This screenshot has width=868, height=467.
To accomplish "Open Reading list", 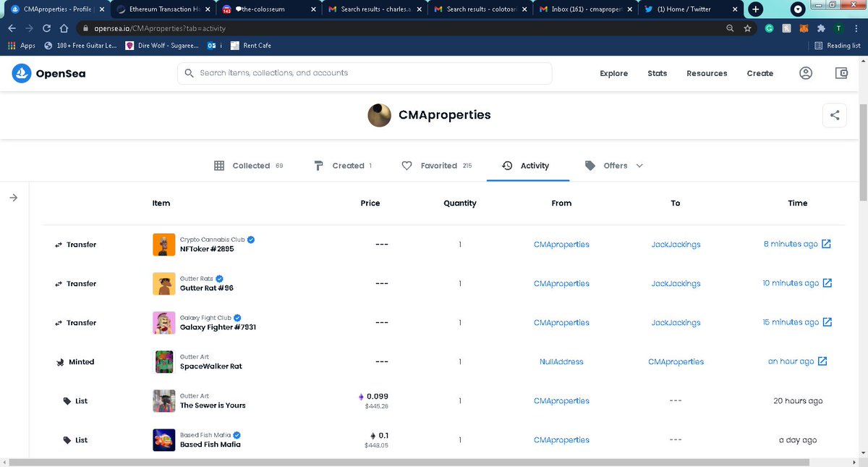I will 837,45.
